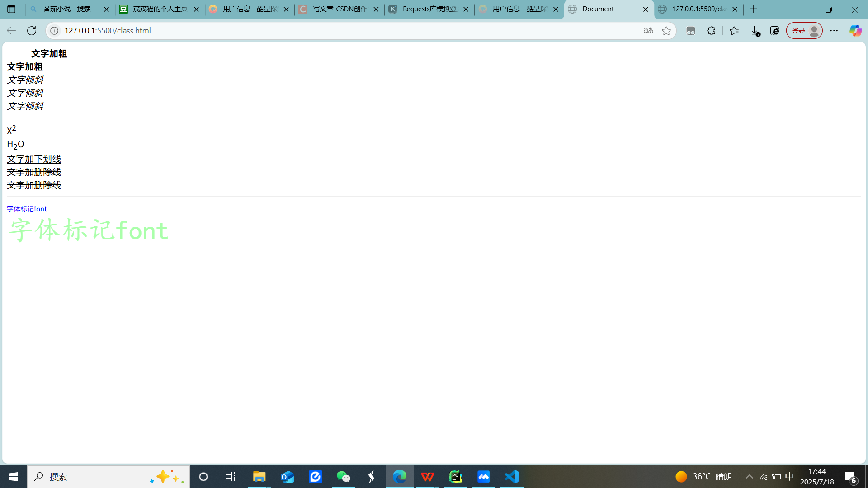Close the 茂茂猫的个人主页 tab

[196, 9]
